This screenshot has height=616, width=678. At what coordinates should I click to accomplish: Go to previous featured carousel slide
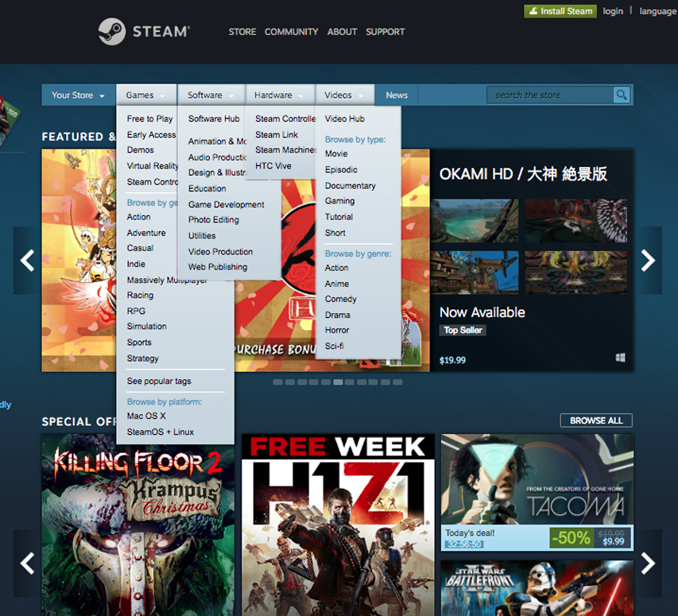[27, 260]
